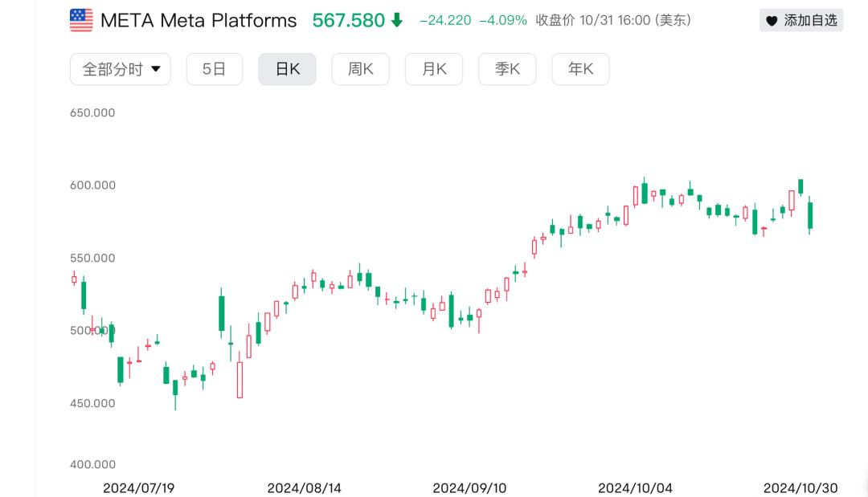Click the 2024/07/19 date axis label
The image size is (868, 497).
tap(139, 488)
